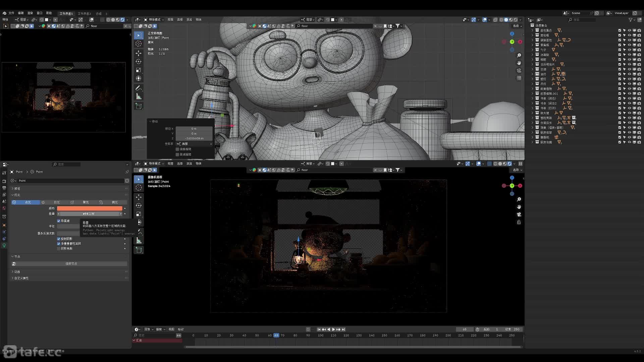Click the camera view icon in top viewport
This screenshot has height=362, width=644.
[x=519, y=70]
